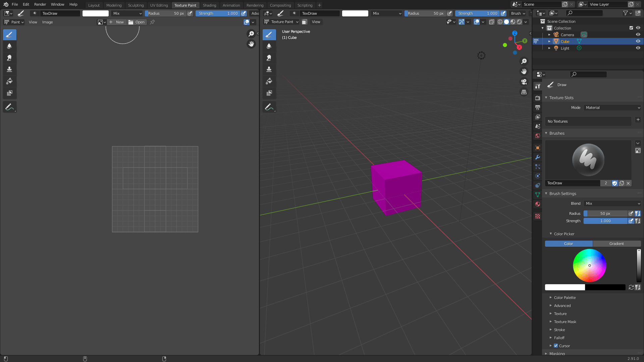Toggle visibility of the Cube in the outliner
644x362 pixels.
(x=638, y=41)
